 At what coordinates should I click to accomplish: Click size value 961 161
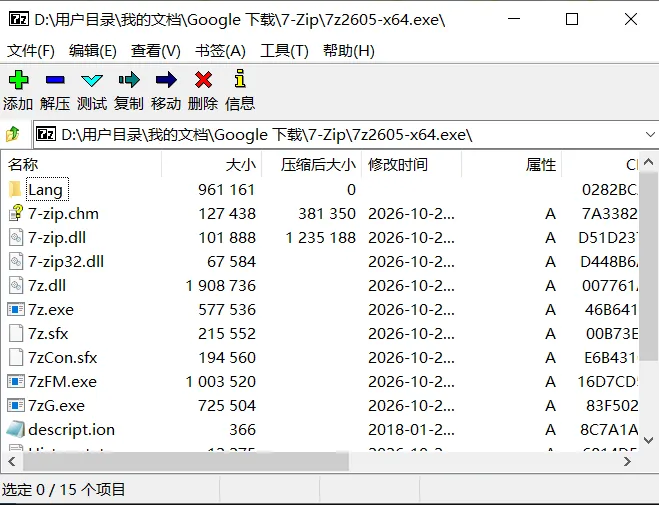[227, 190]
